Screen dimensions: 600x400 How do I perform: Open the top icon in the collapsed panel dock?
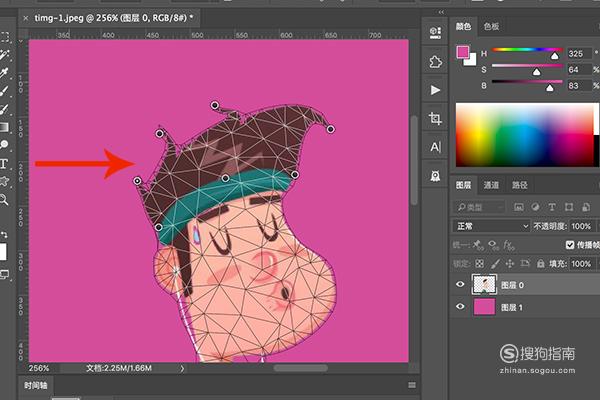435,33
